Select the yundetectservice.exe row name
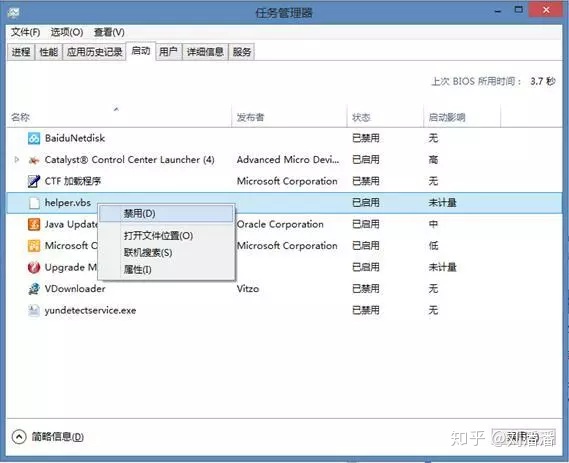The height and width of the screenshot is (463, 569). click(90, 311)
